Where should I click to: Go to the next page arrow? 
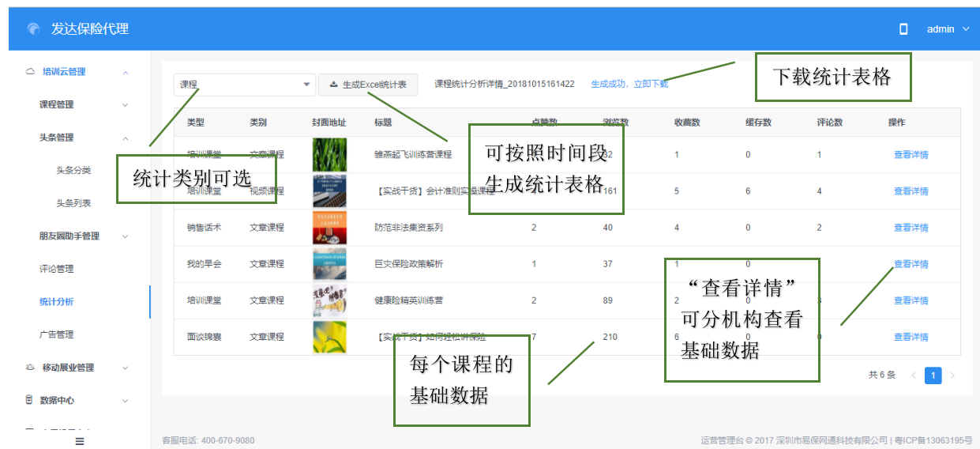pyautogui.click(x=952, y=375)
